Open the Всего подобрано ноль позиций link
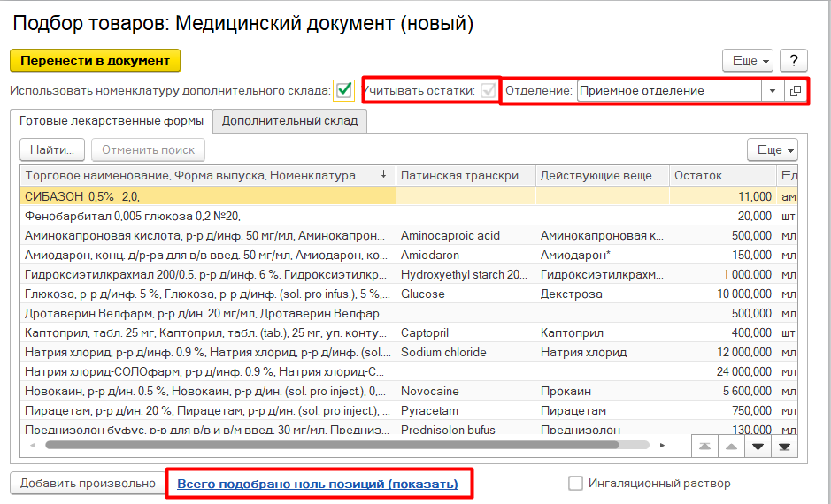Viewport: 831px width, 504px height. pyautogui.click(x=318, y=484)
